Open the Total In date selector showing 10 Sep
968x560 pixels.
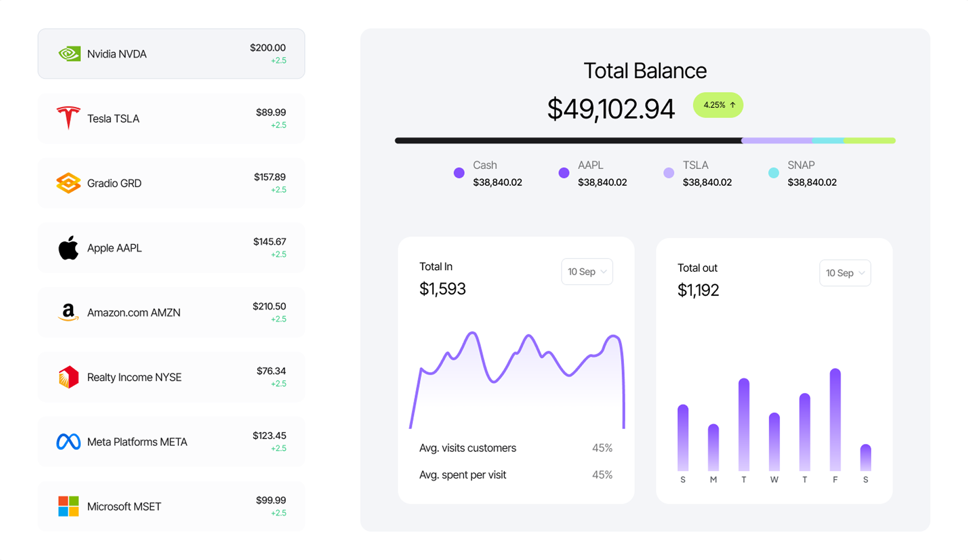pyautogui.click(x=587, y=271)
